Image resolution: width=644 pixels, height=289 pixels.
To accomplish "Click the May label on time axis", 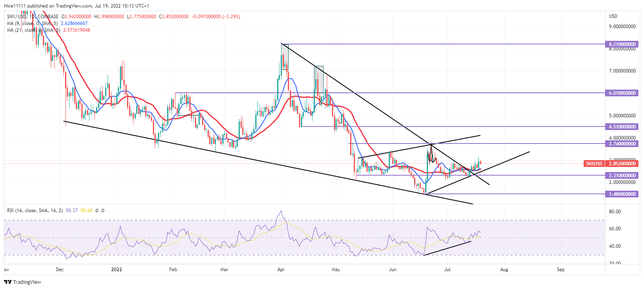I will 336,270.
